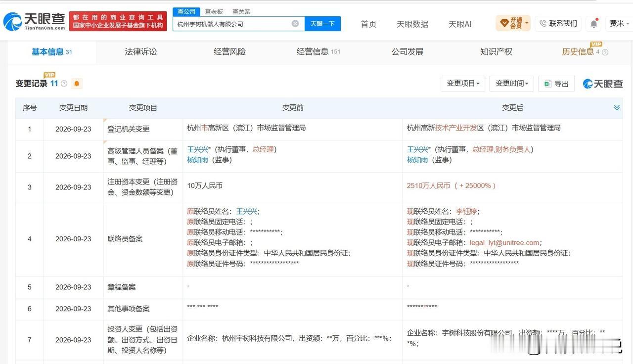
Task: Click 10万人民币 value in row 3
Action: pyautogui.click(x=205, y=185)
